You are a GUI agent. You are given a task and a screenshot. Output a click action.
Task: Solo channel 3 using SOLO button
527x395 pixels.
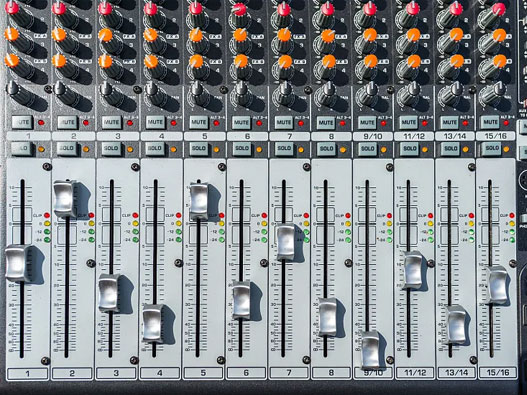pos(111,149)
